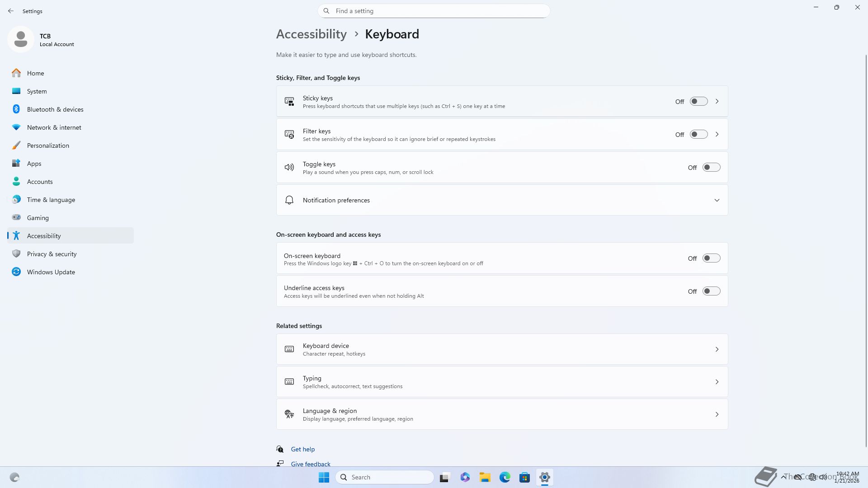Image resolution: width=868 pixels, height=488 pixels.
Task: Open Keyboard device related settings
Action: (x=502, y=349)
